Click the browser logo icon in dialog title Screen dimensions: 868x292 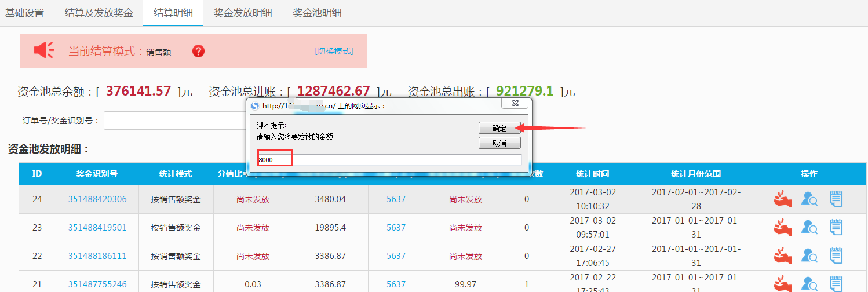pos(255,106)
